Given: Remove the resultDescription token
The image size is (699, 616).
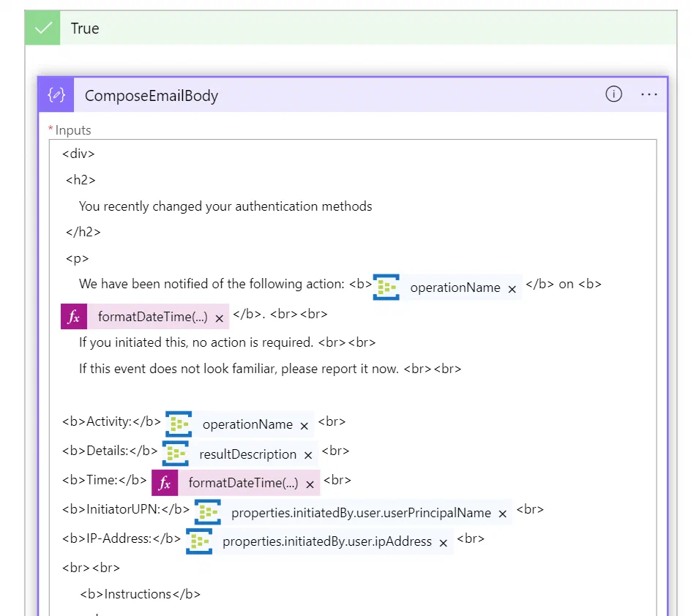Looking at the screenshot, I should 308,456.
